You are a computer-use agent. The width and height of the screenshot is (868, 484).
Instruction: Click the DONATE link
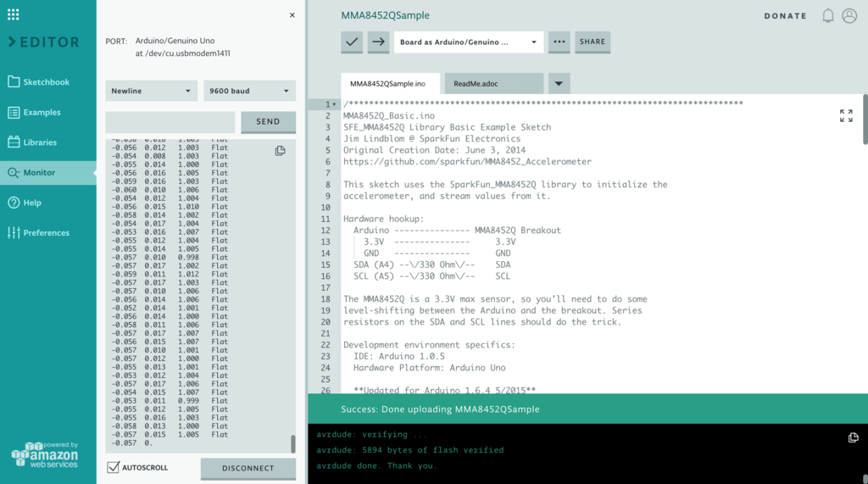click(x=786, y=16)
